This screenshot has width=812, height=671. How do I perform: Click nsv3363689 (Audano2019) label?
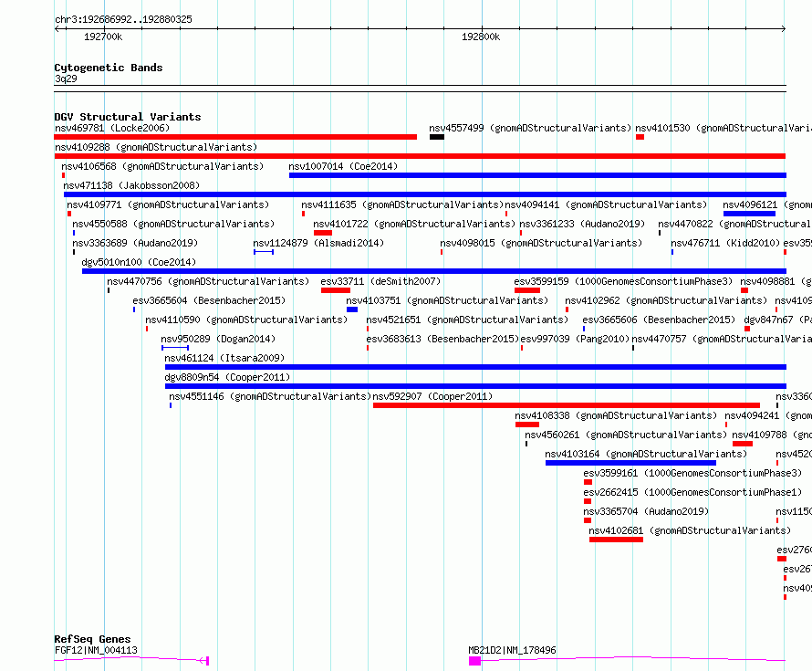(135, 243)
